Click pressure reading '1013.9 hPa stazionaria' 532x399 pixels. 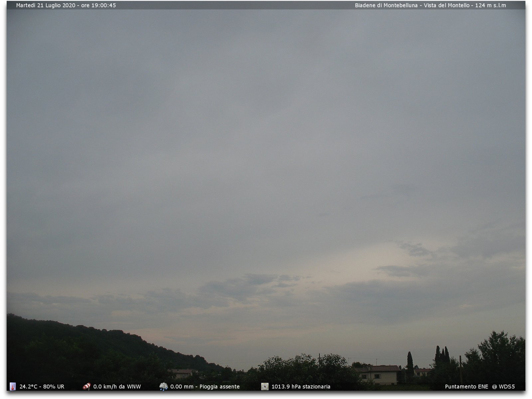(x=301, y=387)
